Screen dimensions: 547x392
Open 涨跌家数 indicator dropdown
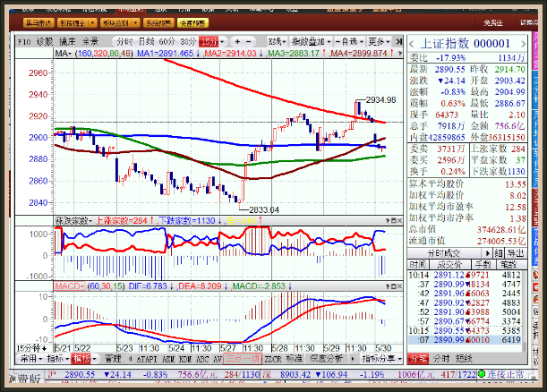point(73,221)
